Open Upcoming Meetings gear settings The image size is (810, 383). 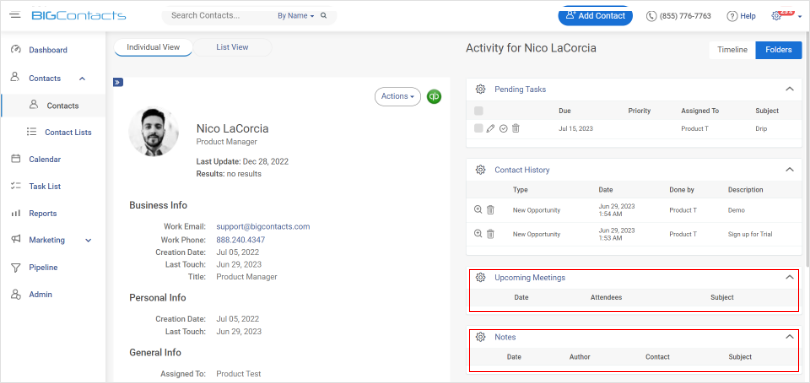(480, 277)
